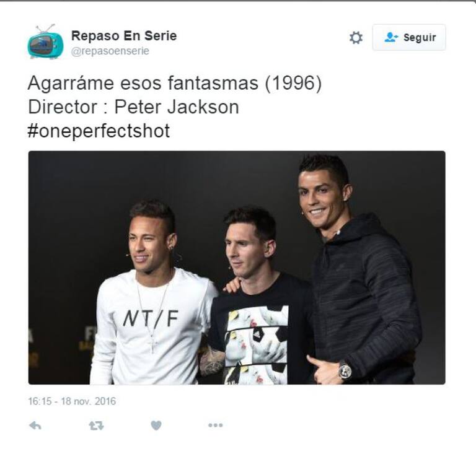The width and height of the screenshot is (476, 454).
Task: Click the wristwatch in the photo
Action: 345,370
